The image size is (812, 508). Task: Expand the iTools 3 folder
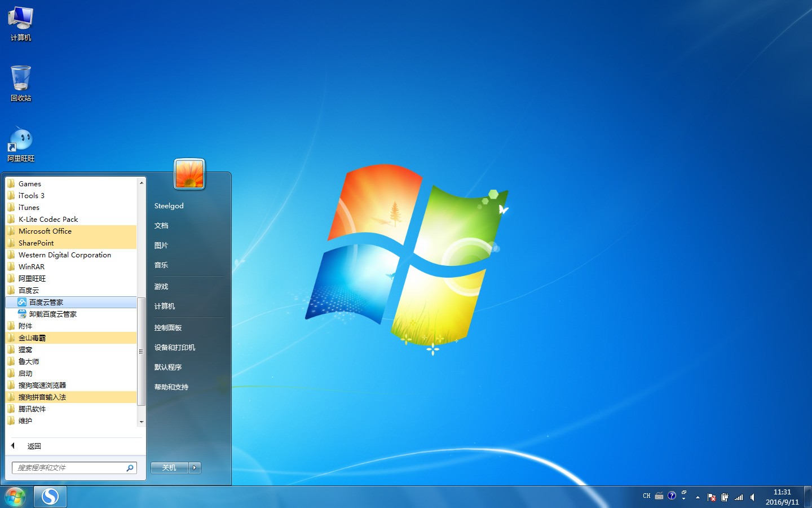(71, 195)
